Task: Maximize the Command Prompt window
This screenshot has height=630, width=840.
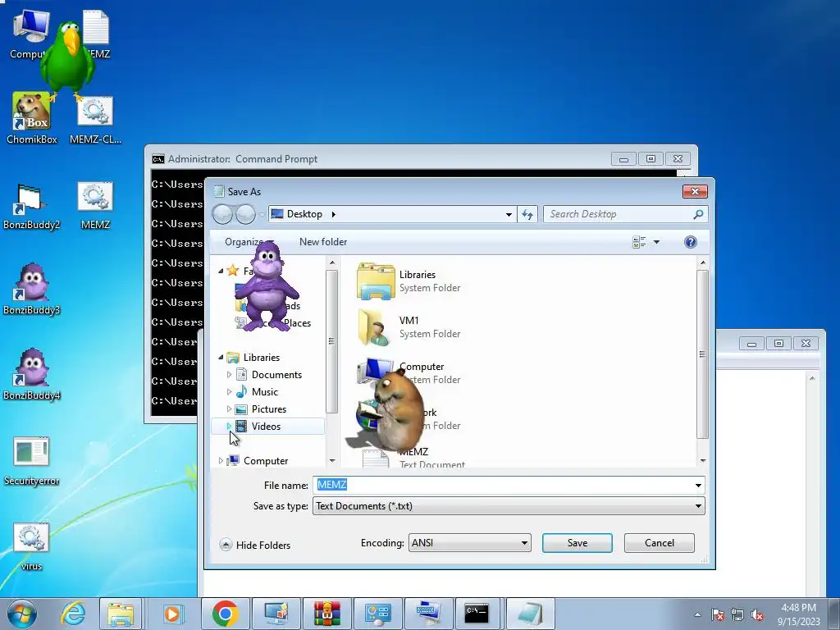Action: coord(651,158)
